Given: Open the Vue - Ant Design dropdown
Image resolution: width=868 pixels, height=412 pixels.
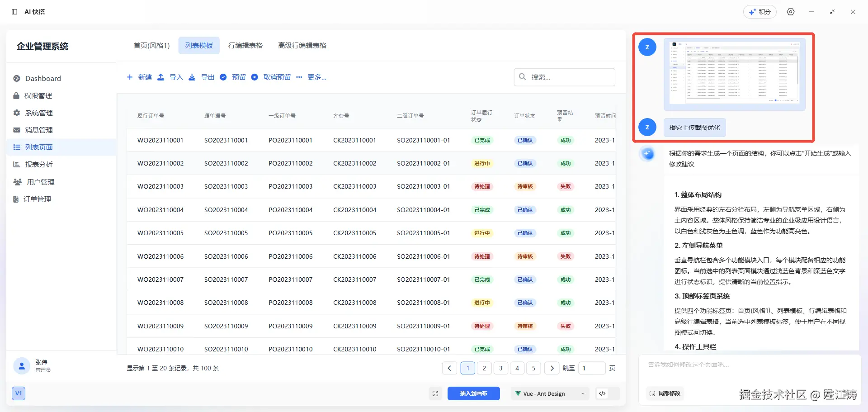Looking at the screenshot, I should coord(550,393).
